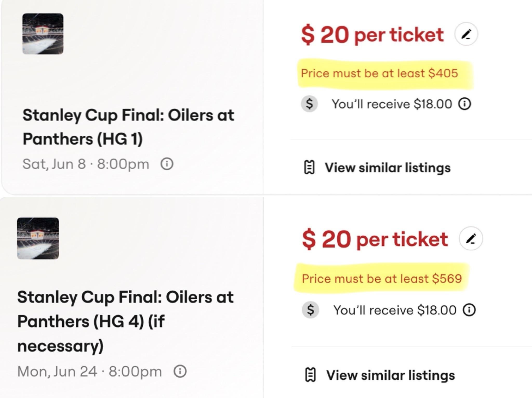Click the Mon, Jun 24 · 8:00pm date text
This screenshot has width=532, height=398.
pos(90,371)
